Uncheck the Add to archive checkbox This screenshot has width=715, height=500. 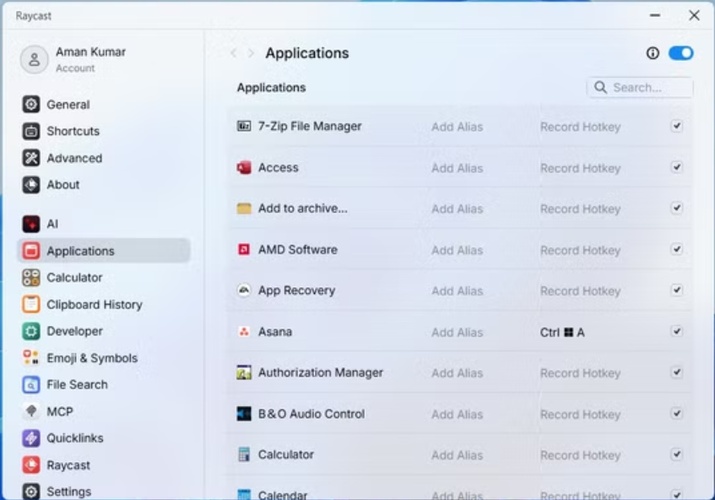click(x=677, y=208)
